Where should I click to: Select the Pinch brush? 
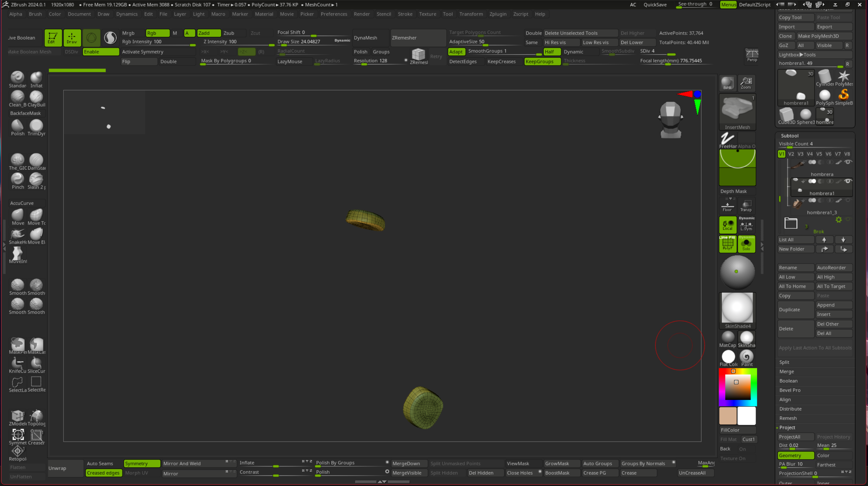pyautogui.click(x=17, y=179)
